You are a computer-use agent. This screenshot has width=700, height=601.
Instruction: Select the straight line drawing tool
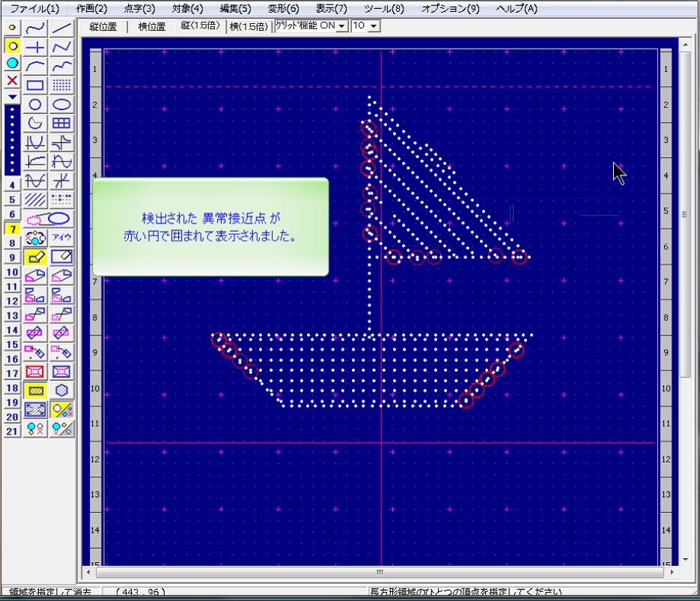coord(62,28)
